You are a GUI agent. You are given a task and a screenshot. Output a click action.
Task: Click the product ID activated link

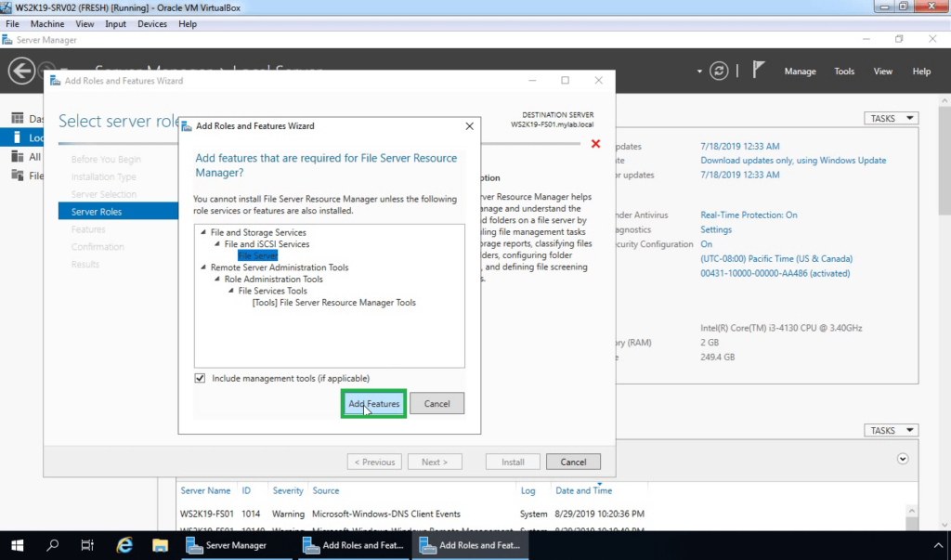(x=775, y=273)
